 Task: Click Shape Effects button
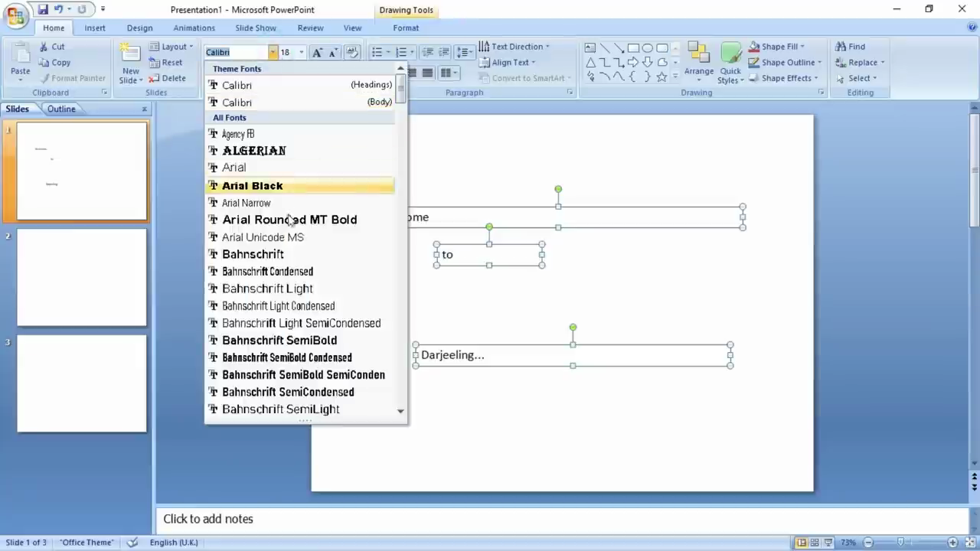[x=782, y=78]
